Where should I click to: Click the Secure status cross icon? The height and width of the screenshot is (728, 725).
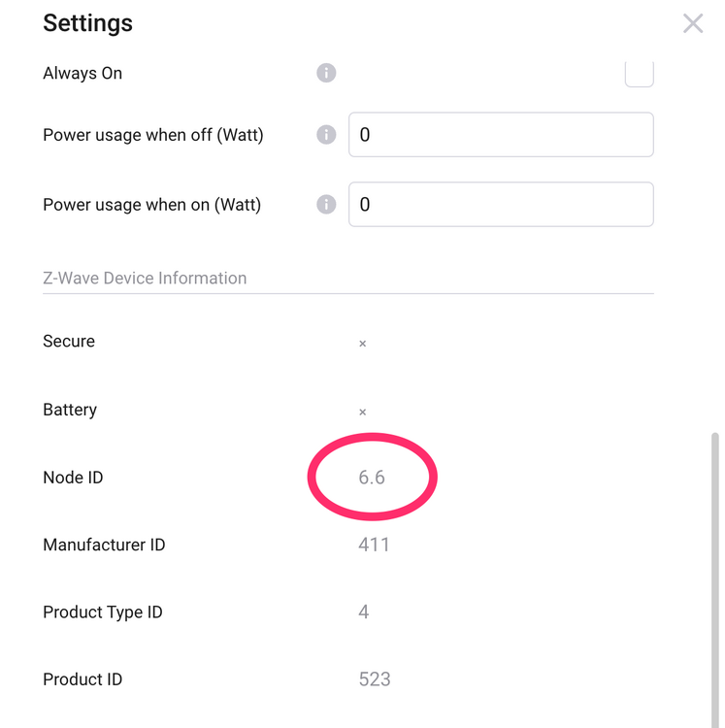tap(362, 344)
